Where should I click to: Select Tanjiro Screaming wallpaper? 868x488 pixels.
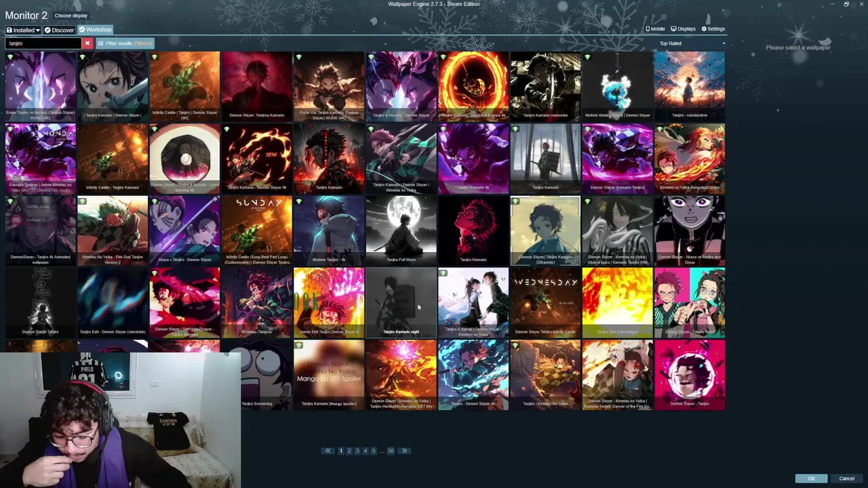(x=266, y=375)
